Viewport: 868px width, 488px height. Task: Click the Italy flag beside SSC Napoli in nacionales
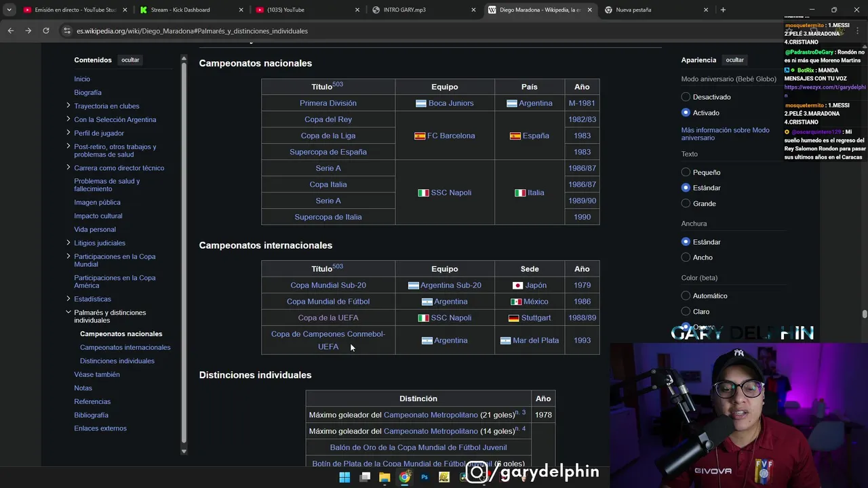pyautogui.click(x=423, y=192)
